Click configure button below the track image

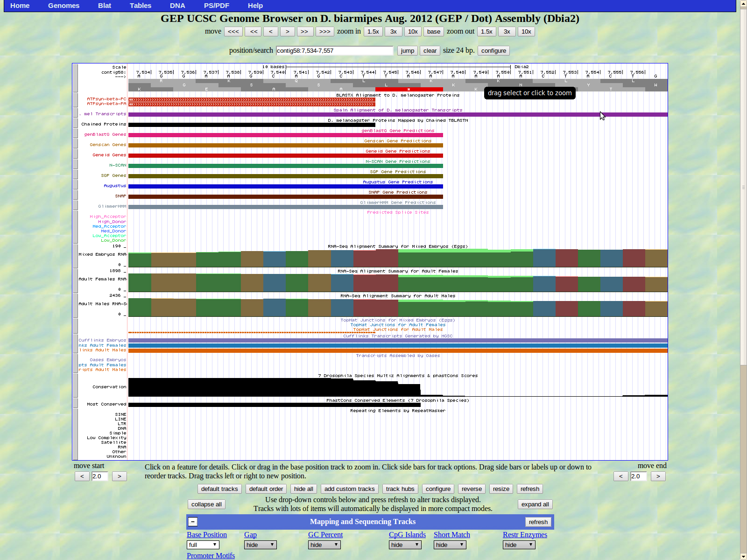(x=438, y=489)
